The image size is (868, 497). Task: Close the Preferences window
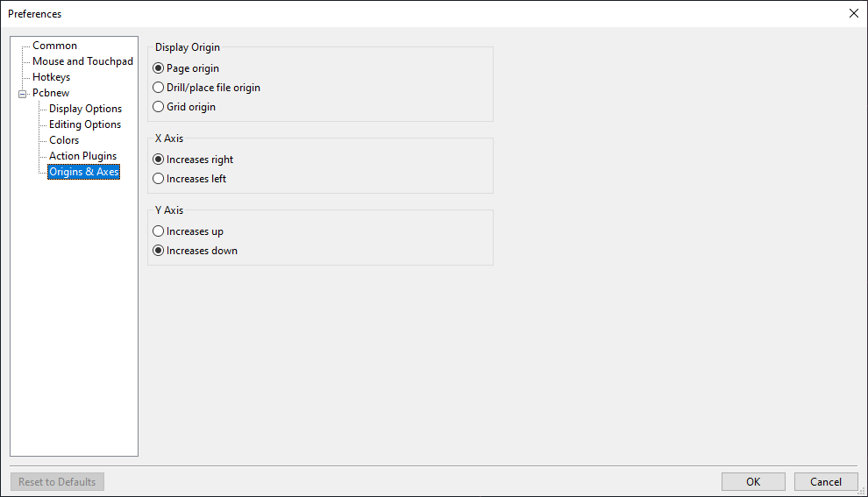pos(854,13)
